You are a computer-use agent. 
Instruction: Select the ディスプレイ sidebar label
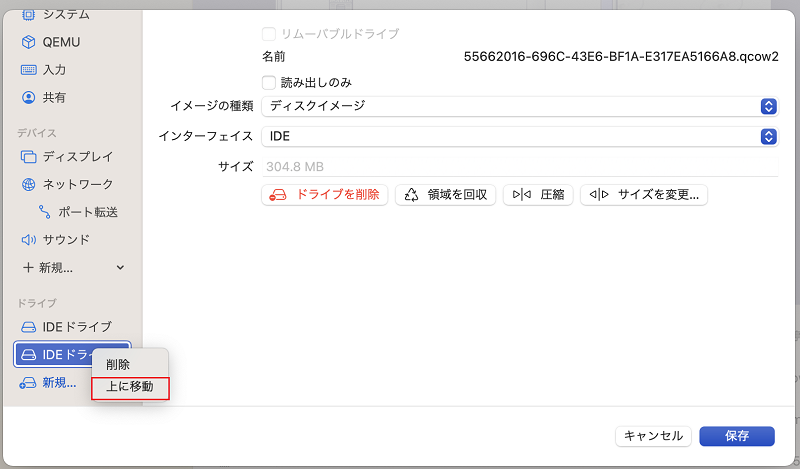tap(78, 157)
